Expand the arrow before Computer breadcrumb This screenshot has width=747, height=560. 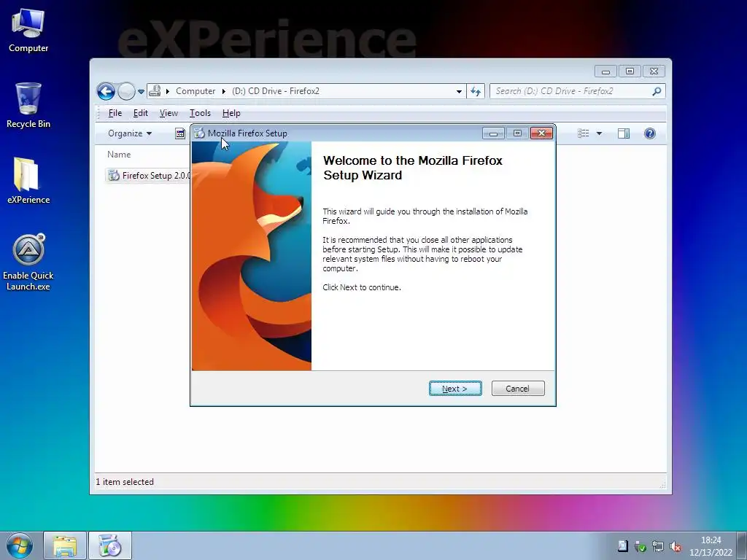(168, 91)
